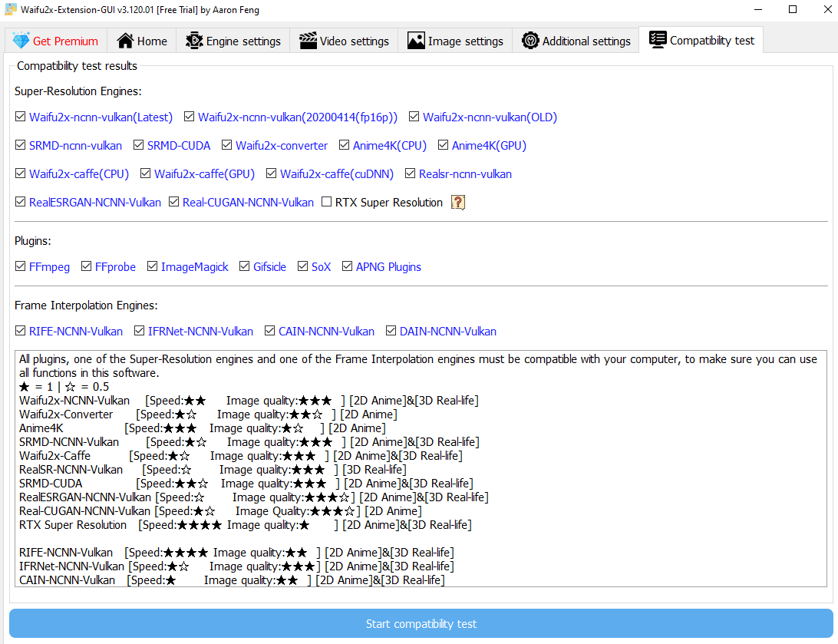The width and height of the screenshot is (838, 644).
Task: Open the Video settings tab
Action: (344, 41)
